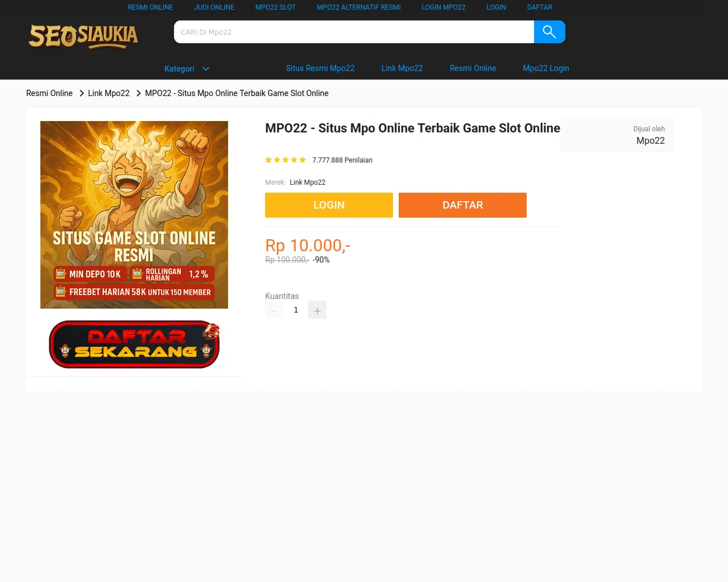Open the MPO22 SLOT top menu link
Image resolution: width=728 pixels, height=582 pixels.
click(x=275, y=7)
